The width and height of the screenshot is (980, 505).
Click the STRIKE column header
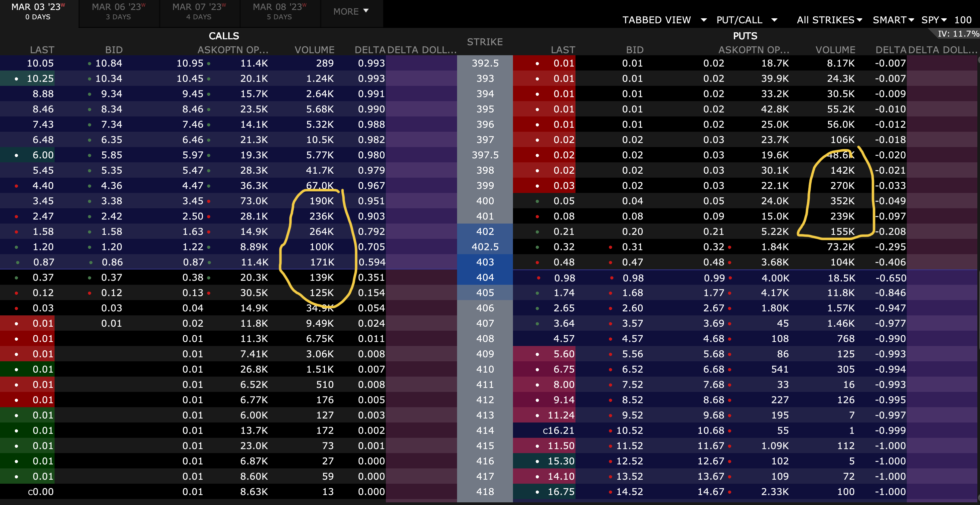[485, 42]
